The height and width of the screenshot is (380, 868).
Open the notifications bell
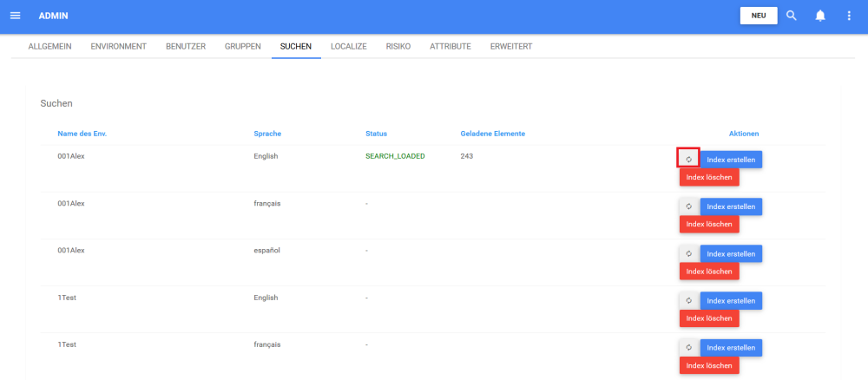pos(820,16)
